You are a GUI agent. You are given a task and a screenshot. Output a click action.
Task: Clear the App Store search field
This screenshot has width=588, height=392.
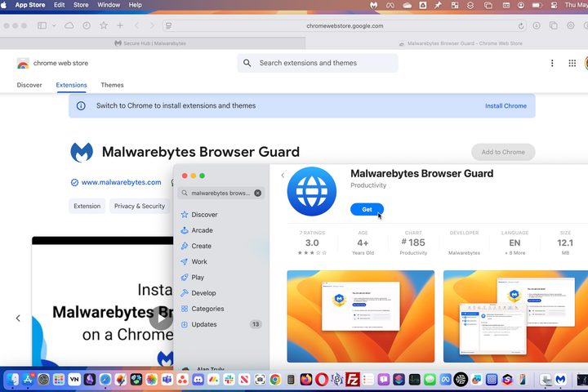pyautogui.click(x=257, y=194)
